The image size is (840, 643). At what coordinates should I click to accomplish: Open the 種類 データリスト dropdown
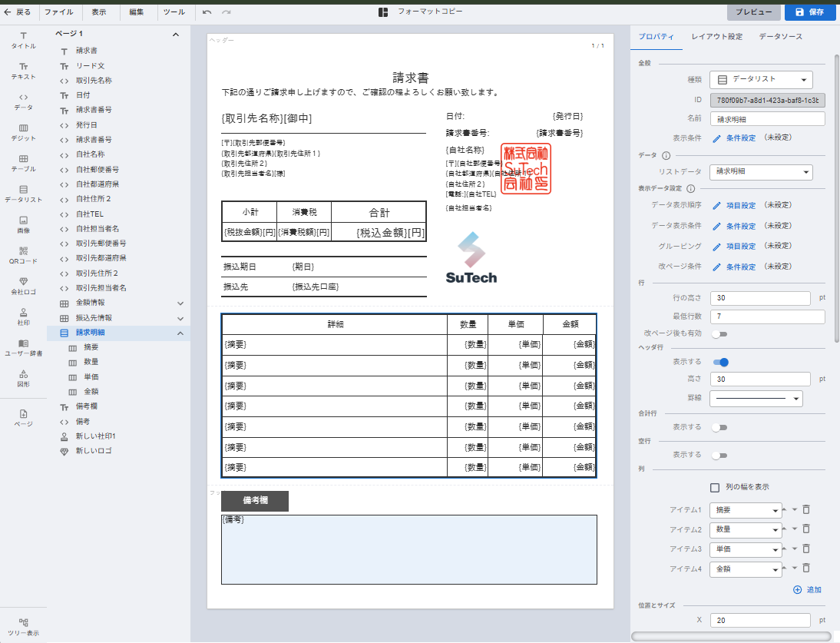point(761,79)
